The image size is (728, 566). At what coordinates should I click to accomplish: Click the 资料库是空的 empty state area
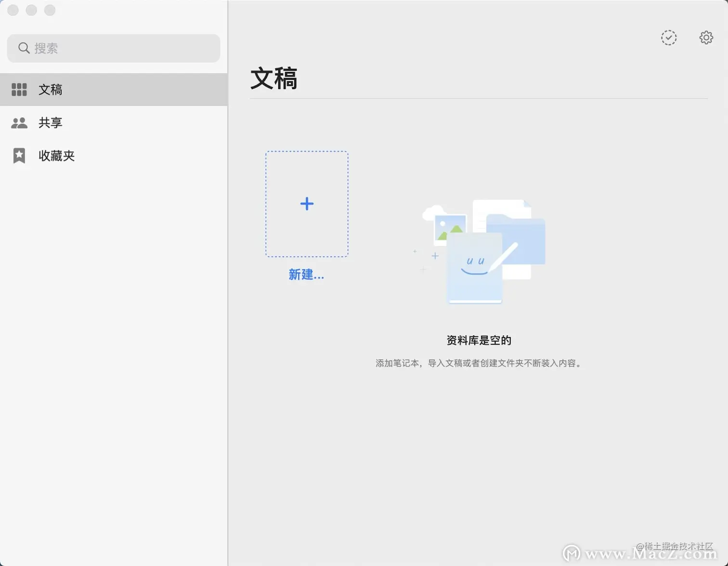479,340
